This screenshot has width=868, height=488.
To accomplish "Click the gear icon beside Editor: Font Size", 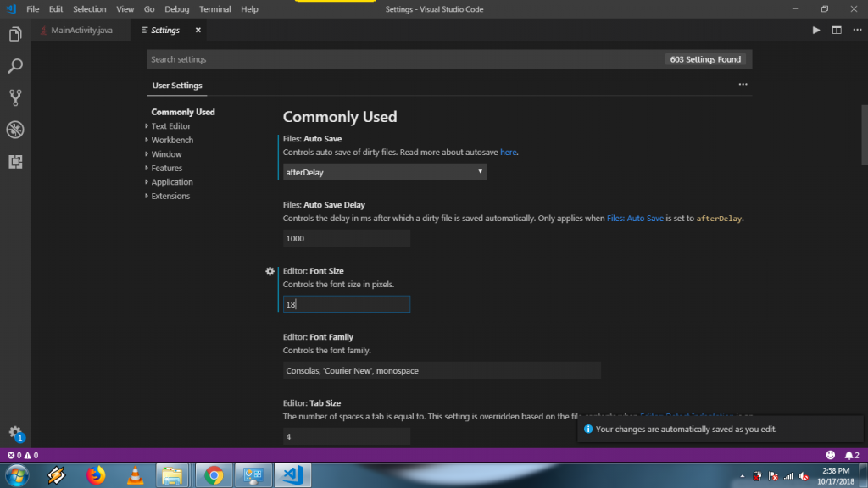I will point(270,271).
